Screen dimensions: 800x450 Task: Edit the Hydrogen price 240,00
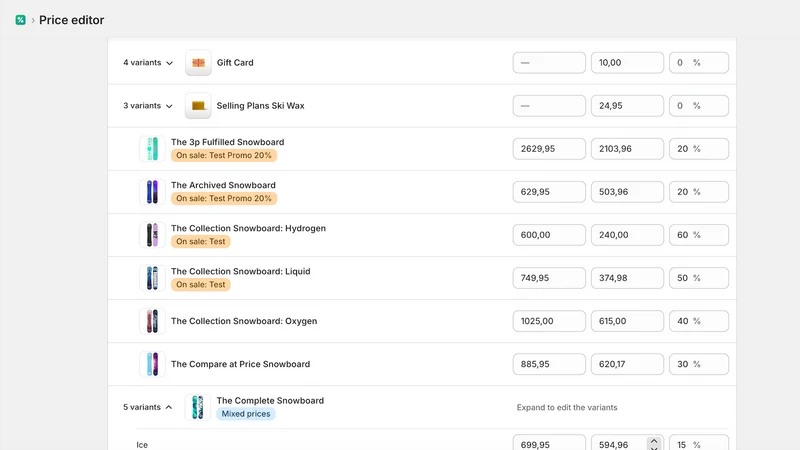pyautogui.click(x=627, y=235)
